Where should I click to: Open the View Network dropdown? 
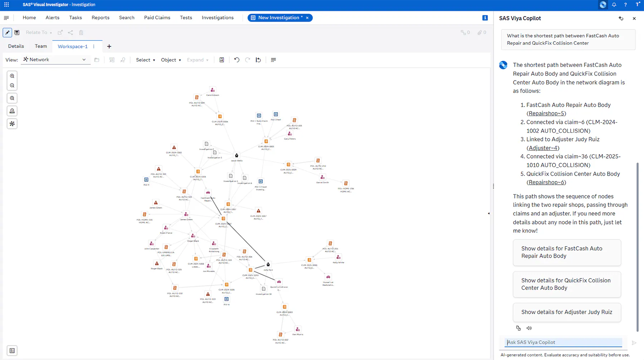[x=55, y=60]
